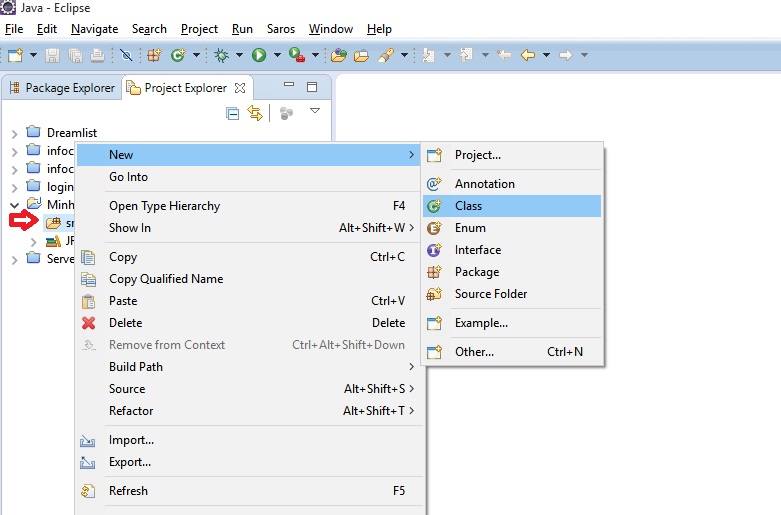This screenshot has height=515, width=781.
Task: Click the New Java Class toolbar icon
Action: coord(178,55)
